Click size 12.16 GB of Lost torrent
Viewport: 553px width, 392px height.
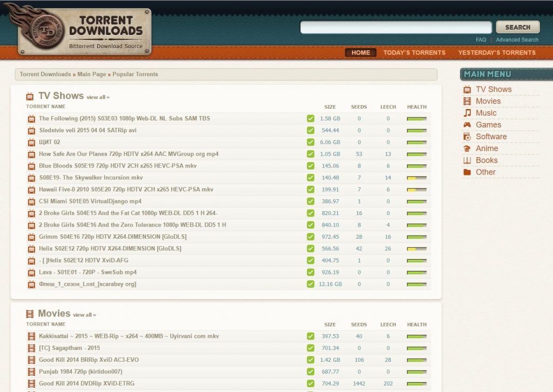click(x=330, y=284)
